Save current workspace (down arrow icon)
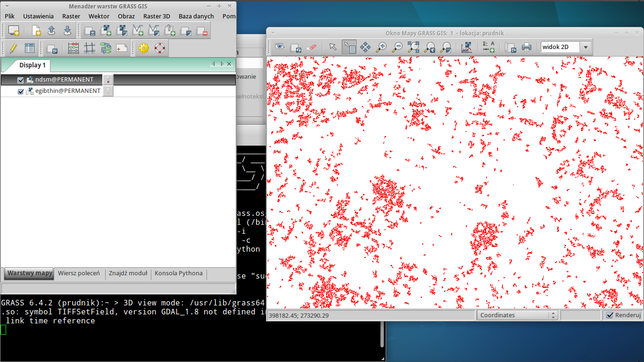 click(67, 31)
